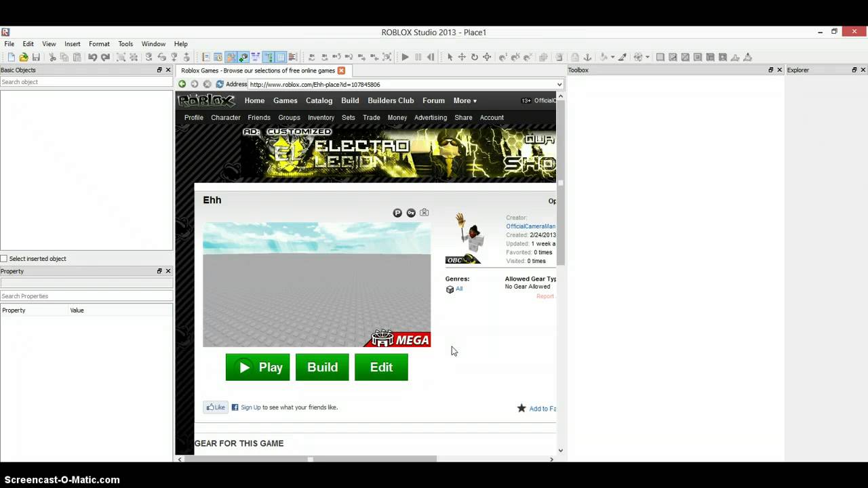Open the Catalog page on Roblox navbar
This screenshot has width=868, height=488.
tap(319, 100)
